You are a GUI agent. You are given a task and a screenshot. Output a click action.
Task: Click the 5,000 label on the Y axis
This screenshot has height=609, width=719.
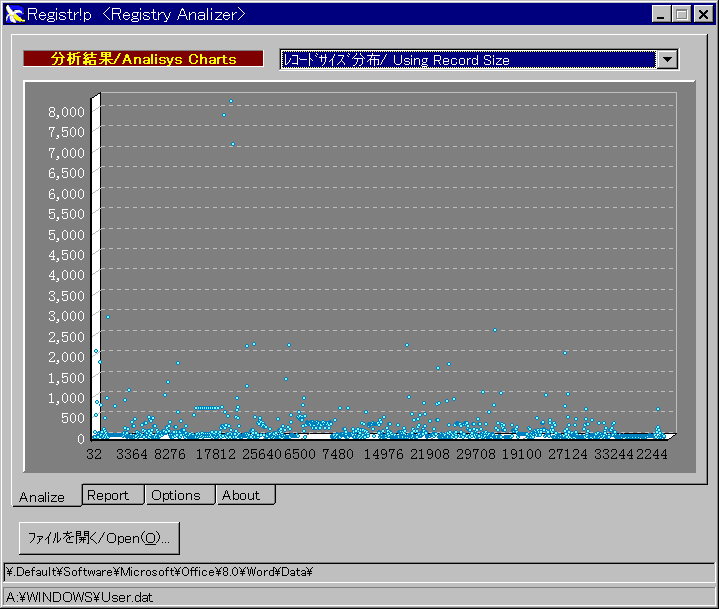coord(68,234)
